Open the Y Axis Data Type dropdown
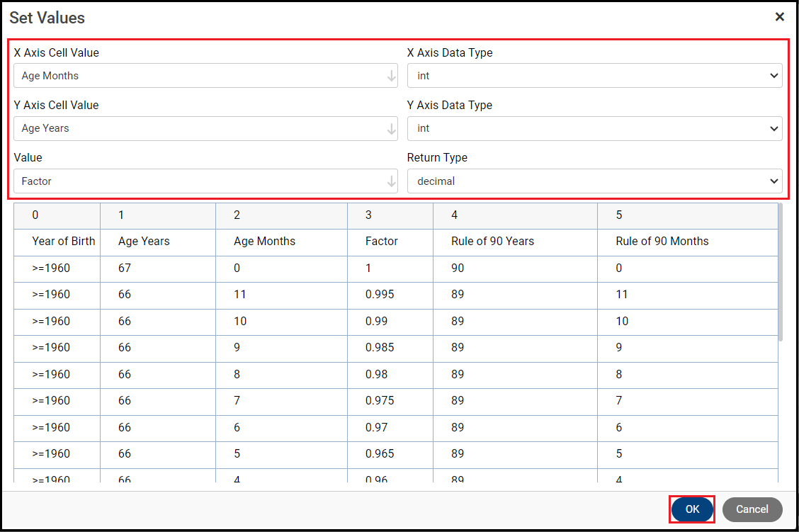The height and width of the screenshot is (532, 799). click(x=594, y=129)
